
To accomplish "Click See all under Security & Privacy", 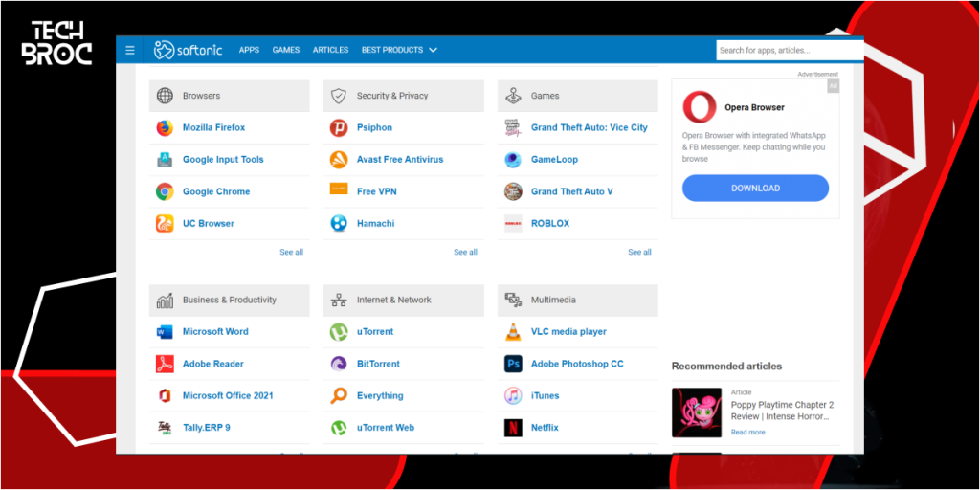I will [466, 252].
